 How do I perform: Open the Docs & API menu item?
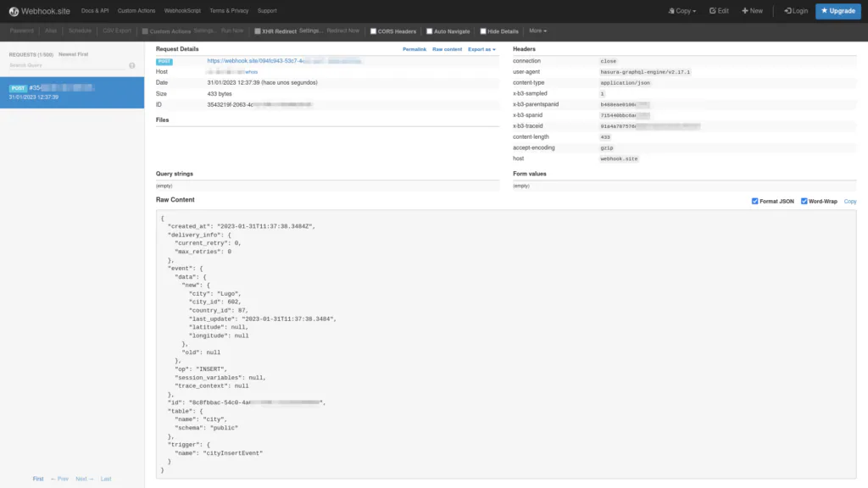pos(95,10)
